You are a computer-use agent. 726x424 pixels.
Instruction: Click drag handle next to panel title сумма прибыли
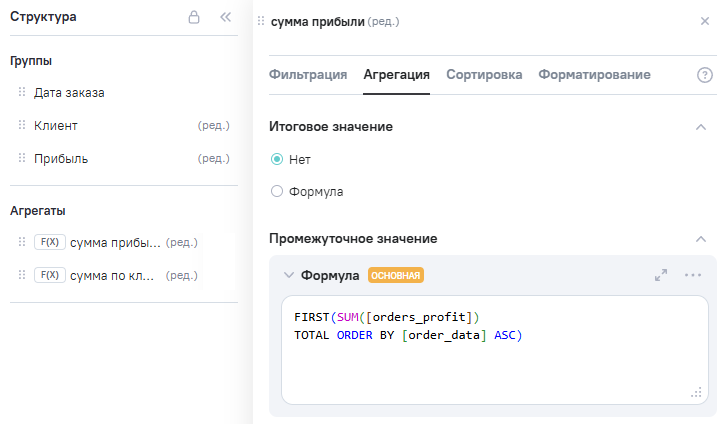point(261,20)
